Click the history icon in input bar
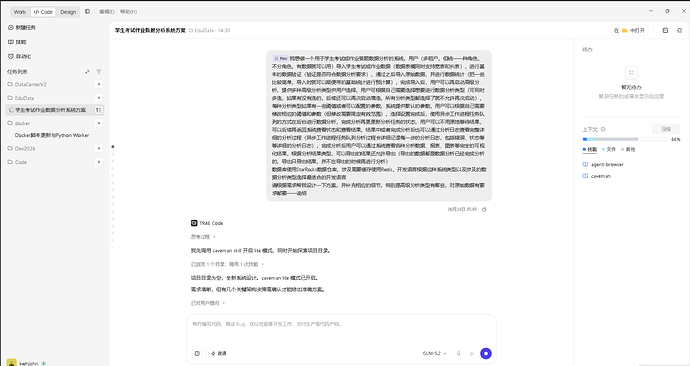The width and height of the screenshot is (690, 366). coord(197,353)
